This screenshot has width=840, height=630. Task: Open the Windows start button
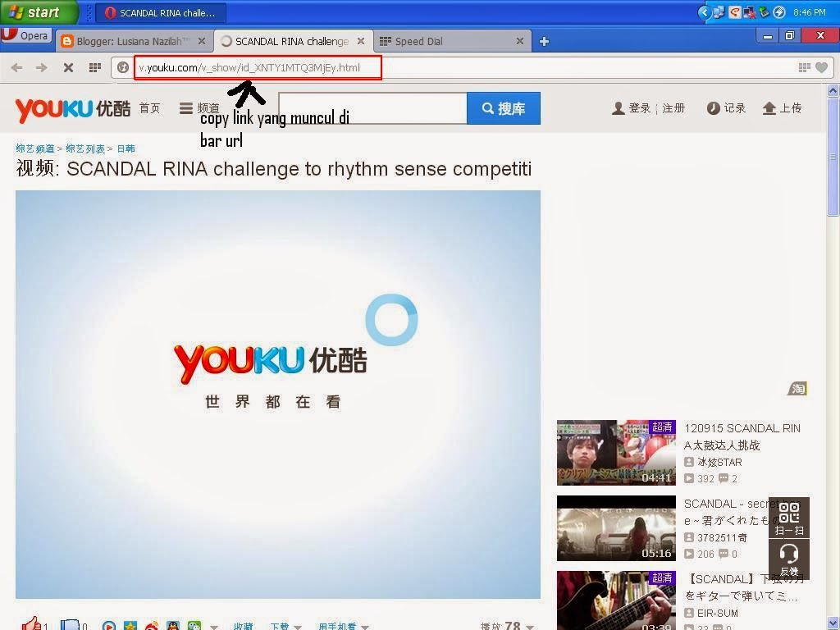39,12
